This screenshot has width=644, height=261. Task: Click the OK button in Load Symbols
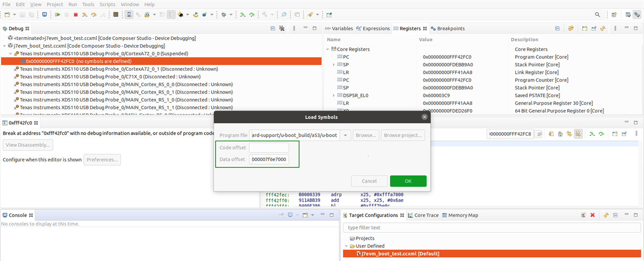tap(408, 181)
